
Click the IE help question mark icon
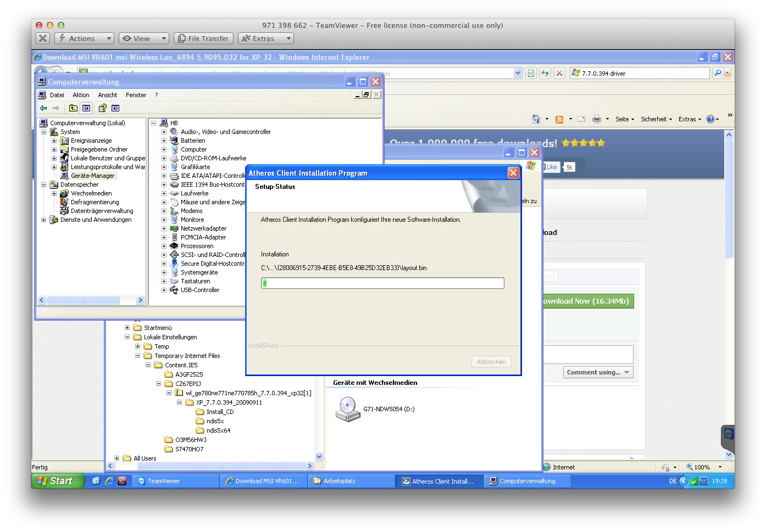point(711,119)
